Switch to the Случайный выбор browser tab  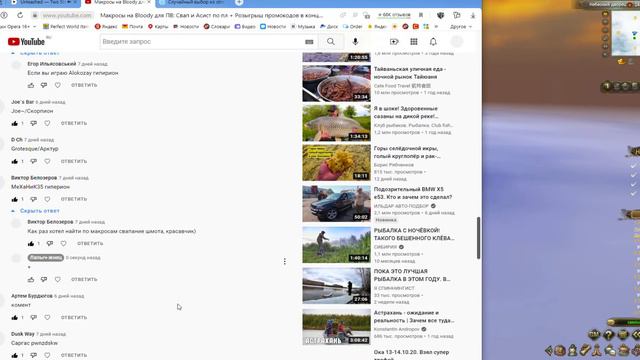[x=192, y=3]
